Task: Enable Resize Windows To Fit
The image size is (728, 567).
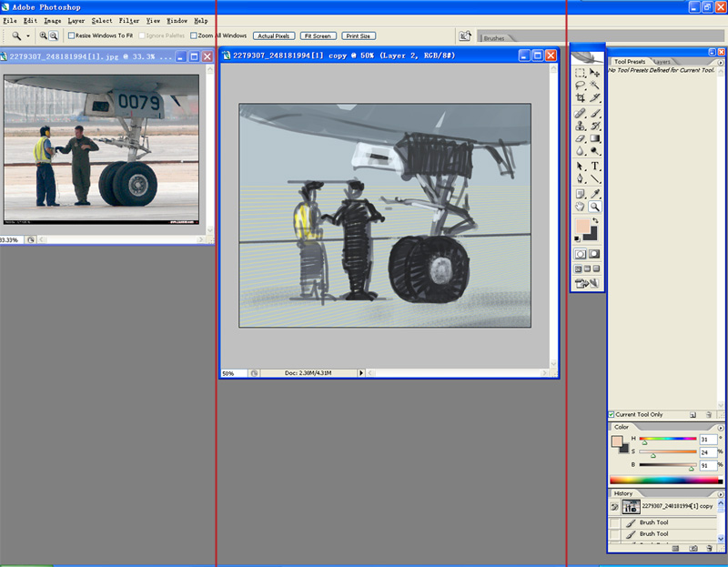Action: (71, 35)
